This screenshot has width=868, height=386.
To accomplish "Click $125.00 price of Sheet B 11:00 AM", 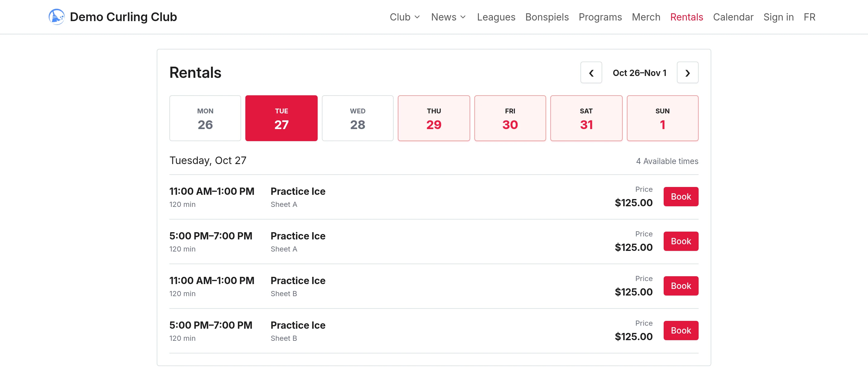I will pos(634,292).
